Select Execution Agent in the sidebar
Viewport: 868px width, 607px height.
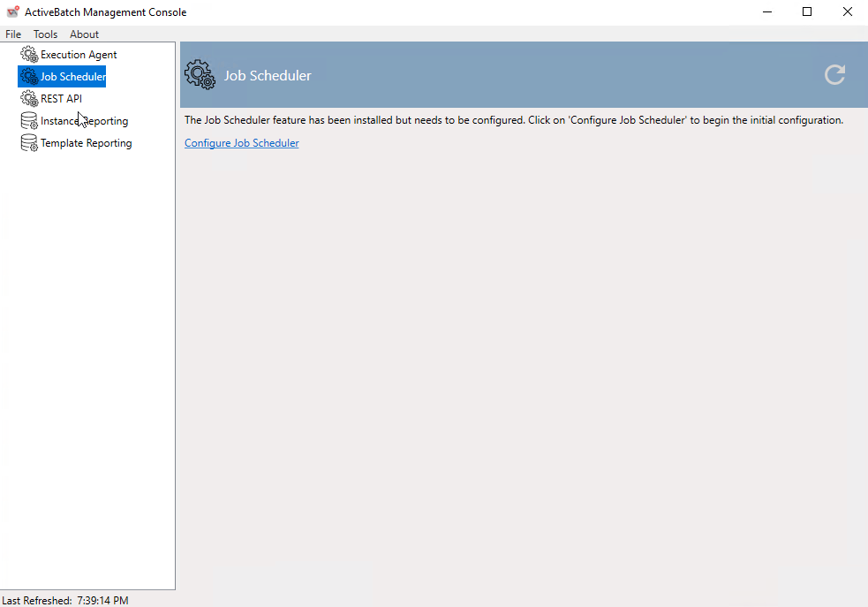(x=79, y=54)
